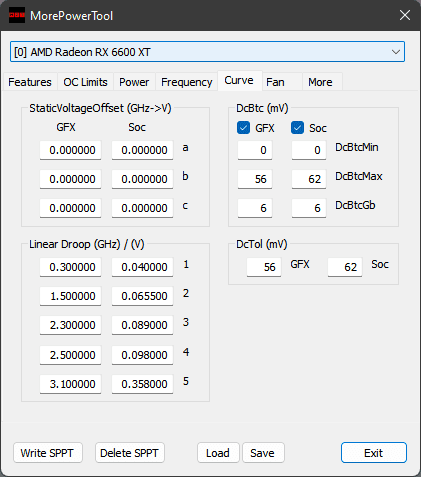Edit Linear Droop voltage field 0.089000
421x477 pixels.
[x=142, y=325]
